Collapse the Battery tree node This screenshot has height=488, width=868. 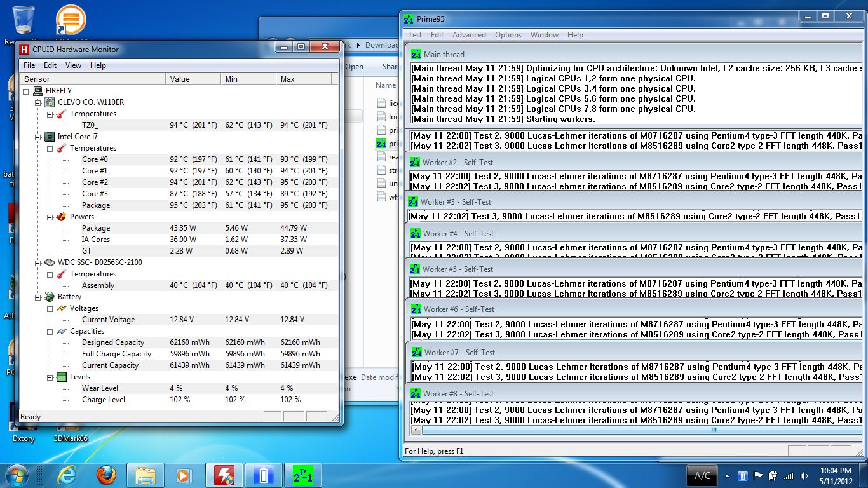38,297
